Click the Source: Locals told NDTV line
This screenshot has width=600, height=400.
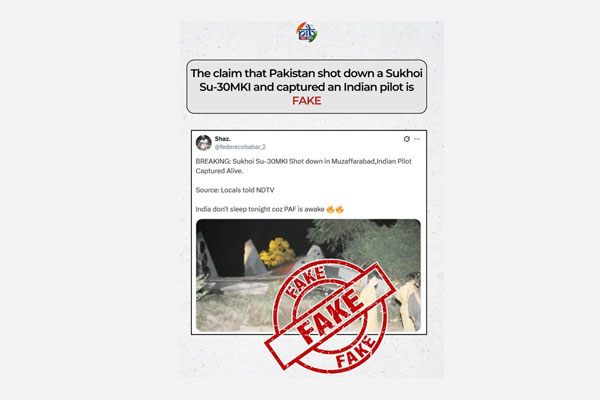click(235, 190)
